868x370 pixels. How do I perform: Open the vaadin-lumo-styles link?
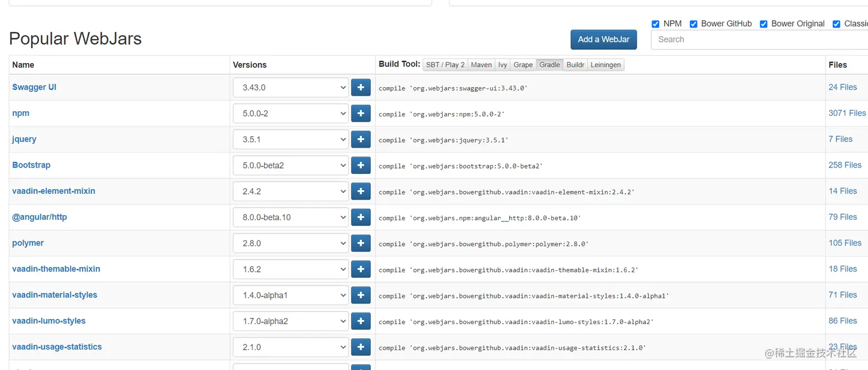pos(49,321)
